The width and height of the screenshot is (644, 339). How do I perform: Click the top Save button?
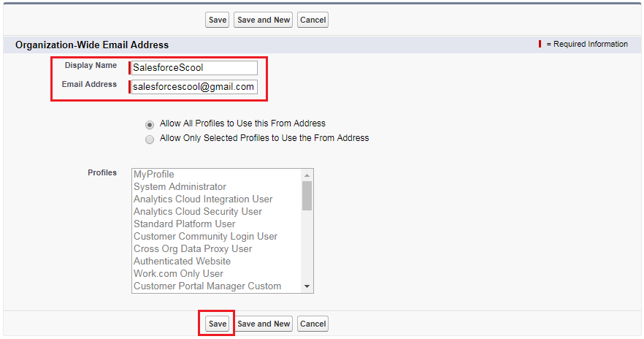(x=218, y=20)
